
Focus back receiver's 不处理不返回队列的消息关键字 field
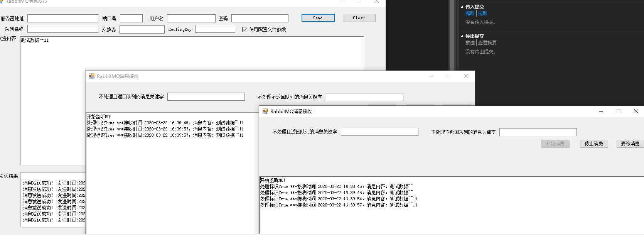364,97
